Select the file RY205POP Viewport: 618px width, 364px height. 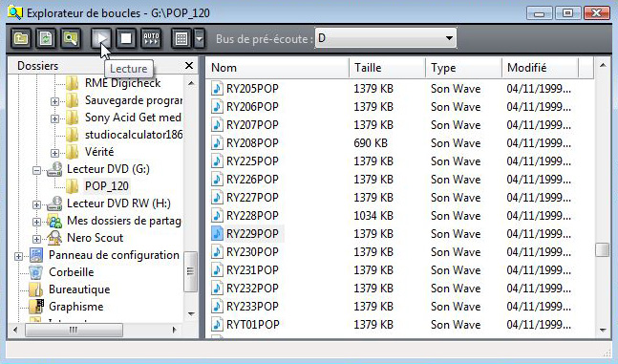(x=252, y=89)
